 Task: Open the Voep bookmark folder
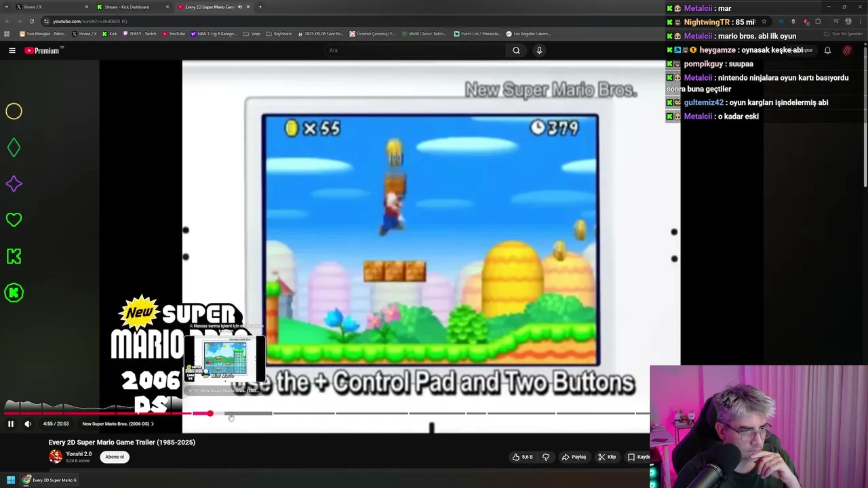click(x=252, y=33)
